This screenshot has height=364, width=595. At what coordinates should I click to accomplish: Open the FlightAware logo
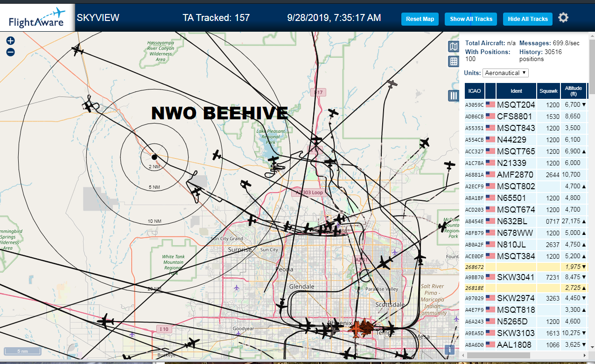click(37, 18)
